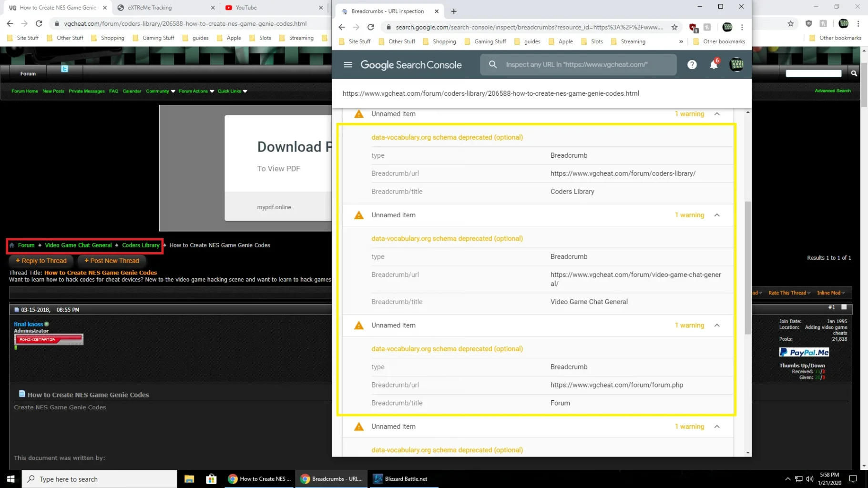
Task: Select the How to Create NES Game Genie tab
Action: [x=58, y=8]
